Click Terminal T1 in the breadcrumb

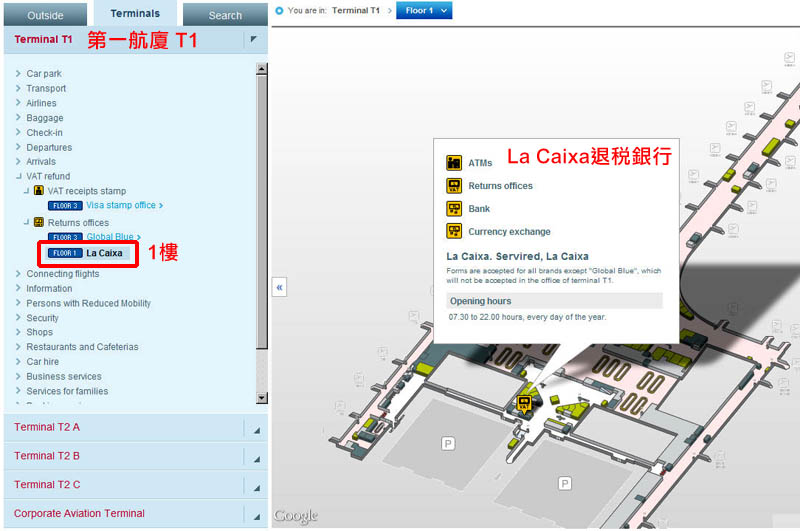(x=356, y=10)
